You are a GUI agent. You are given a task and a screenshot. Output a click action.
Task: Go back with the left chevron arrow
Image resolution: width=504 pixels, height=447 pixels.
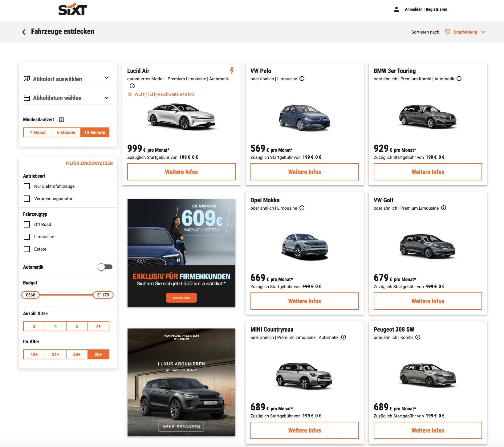click(x=24, y=32)
